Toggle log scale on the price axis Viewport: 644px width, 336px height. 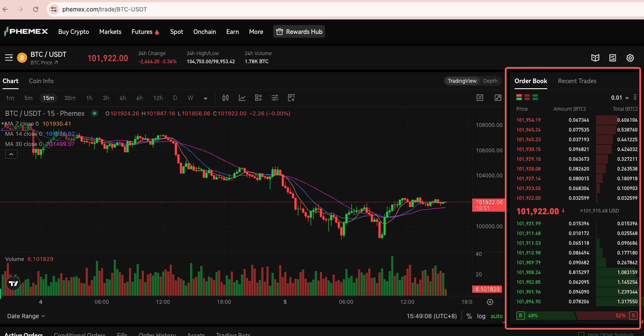[481, 316]
